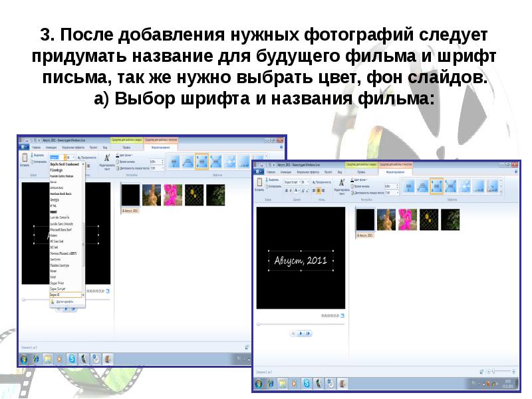Click Вставить paste icon in back window

(x=25, y=159)
